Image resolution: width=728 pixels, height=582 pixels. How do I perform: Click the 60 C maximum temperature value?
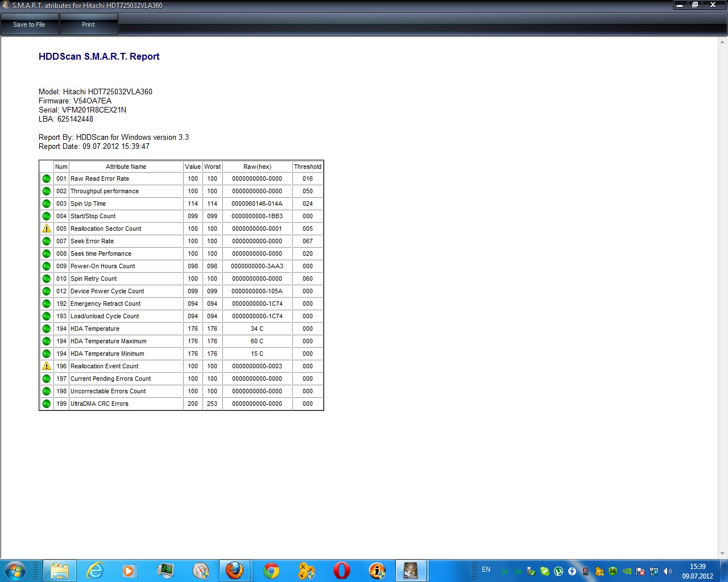coord(257,341)
